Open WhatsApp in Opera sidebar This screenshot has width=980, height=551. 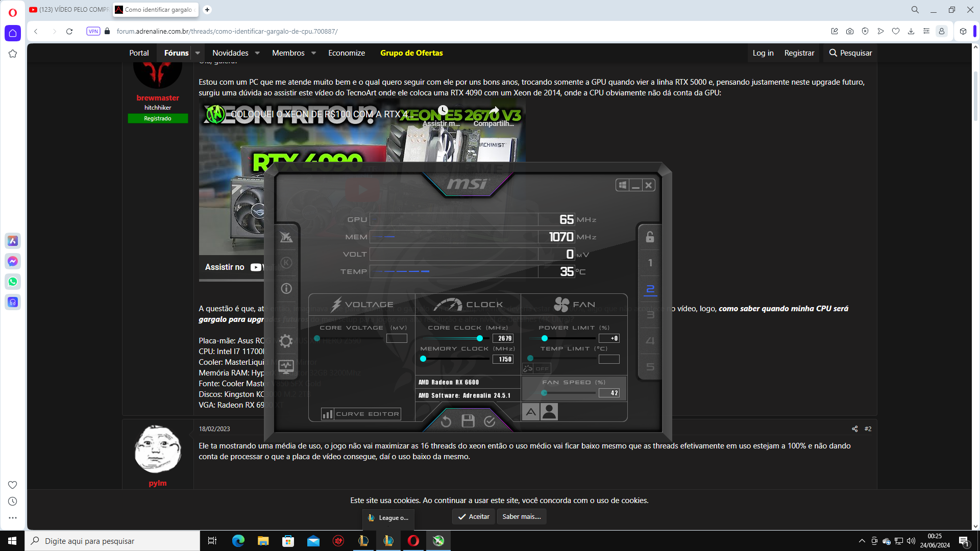(x=13, y=282)
